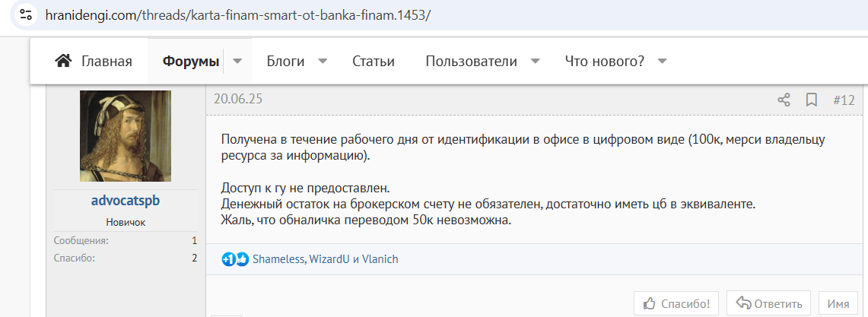The height and width of the screenshot is (317, 868).
Task: Click the thumbs-up reaction icon near Shameless
Action: [243, 259]
